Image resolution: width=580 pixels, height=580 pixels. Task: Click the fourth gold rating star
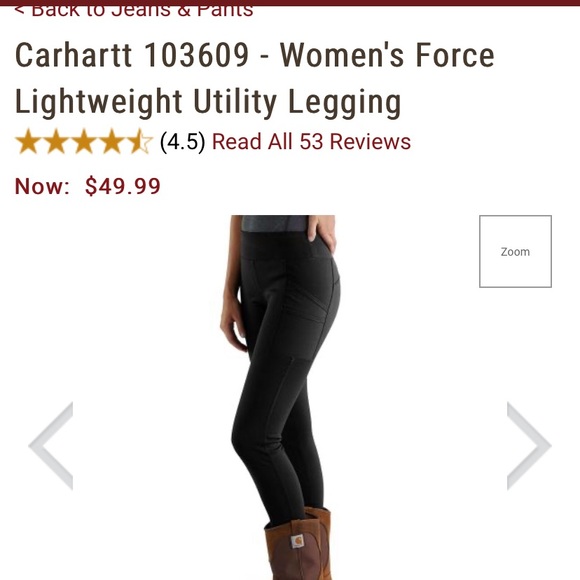point(112,141)
